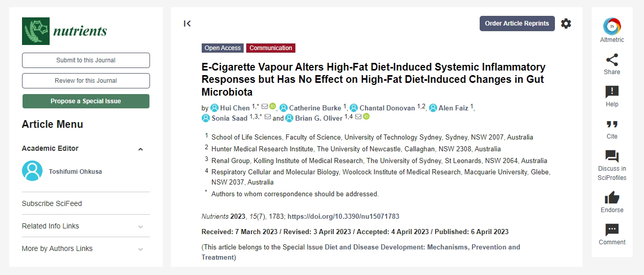Collapse the left sidebar with arrow icon
Screen dimensions: 644x275
tap(187, 24)
